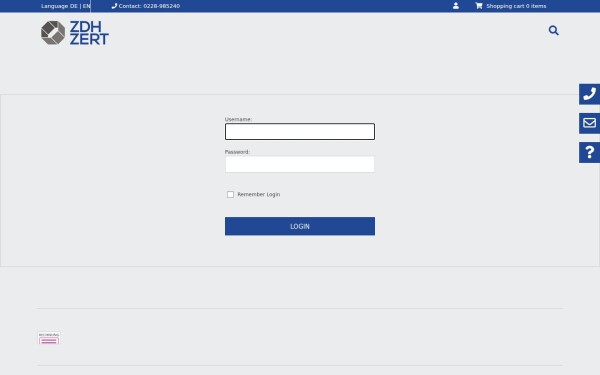The width and height of the screenshot is (600, 375).
Task: Click the Username label
Action: 238,119
